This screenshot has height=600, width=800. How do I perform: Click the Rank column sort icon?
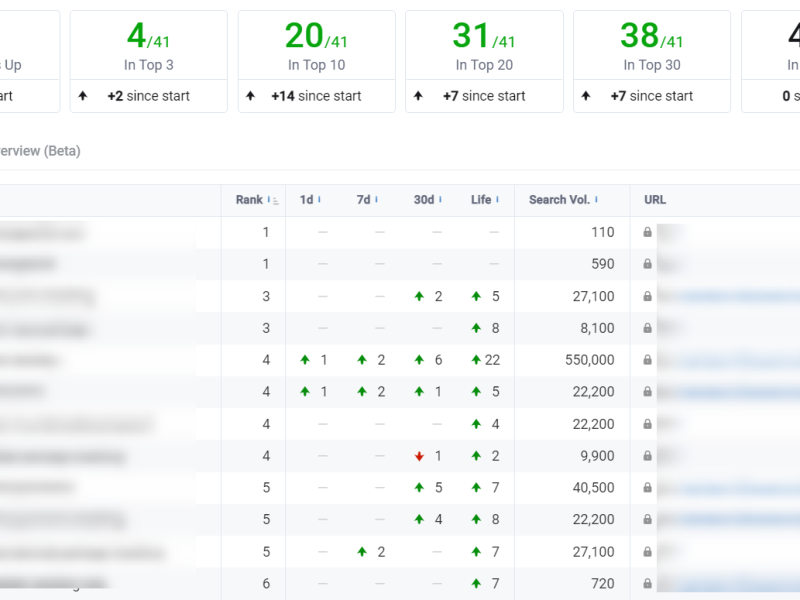point(273,201)
